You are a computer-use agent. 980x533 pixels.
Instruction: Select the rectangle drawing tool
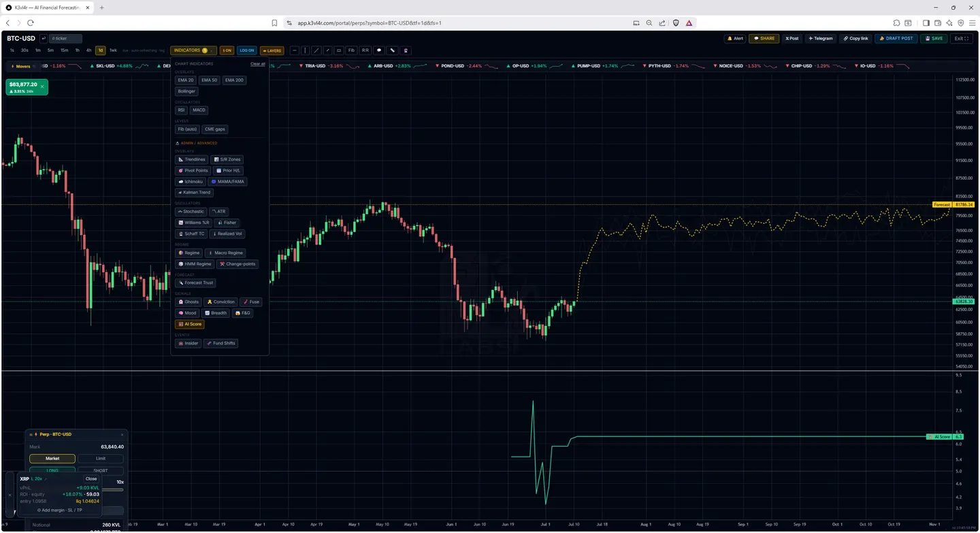coord(339,50)
